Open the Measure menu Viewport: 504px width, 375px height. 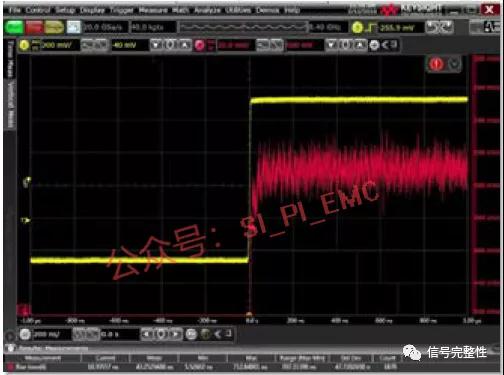coord(153,10)
